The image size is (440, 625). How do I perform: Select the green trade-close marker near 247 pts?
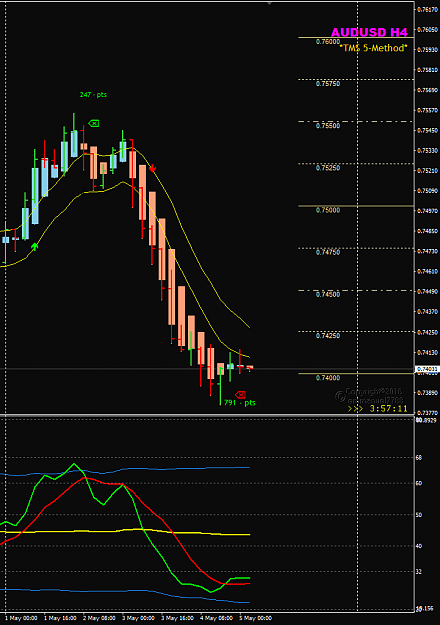point(94,124)
